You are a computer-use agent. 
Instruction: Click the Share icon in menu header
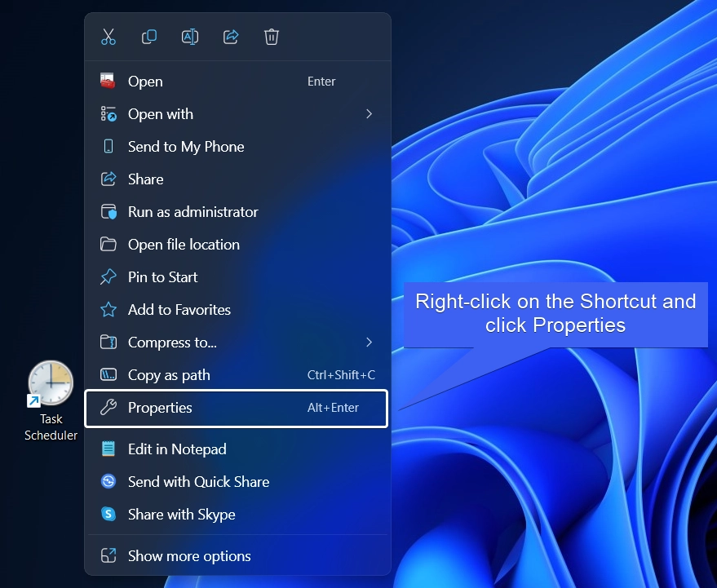point(231,37)
